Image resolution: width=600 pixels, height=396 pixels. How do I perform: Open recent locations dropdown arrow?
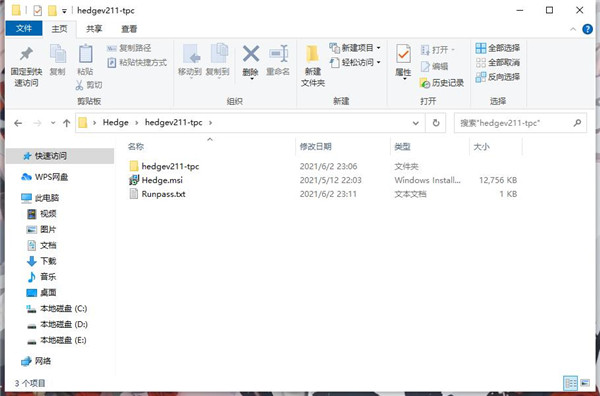pos(53,123)
